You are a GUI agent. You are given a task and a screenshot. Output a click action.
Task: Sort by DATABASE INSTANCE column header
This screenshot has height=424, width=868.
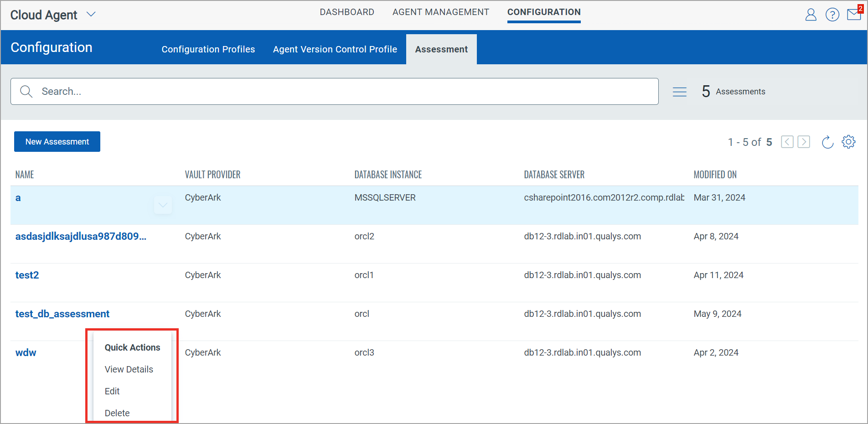(x=388, y=175)
